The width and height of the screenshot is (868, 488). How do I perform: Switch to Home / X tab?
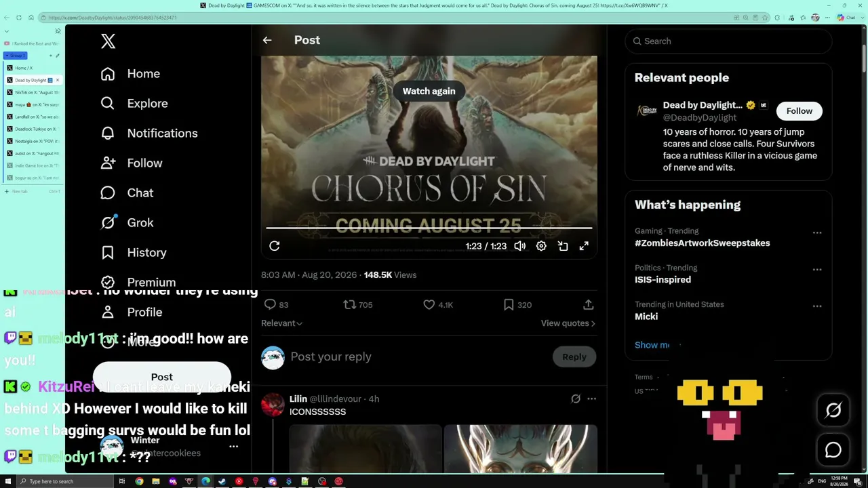[x=33, y=68]
